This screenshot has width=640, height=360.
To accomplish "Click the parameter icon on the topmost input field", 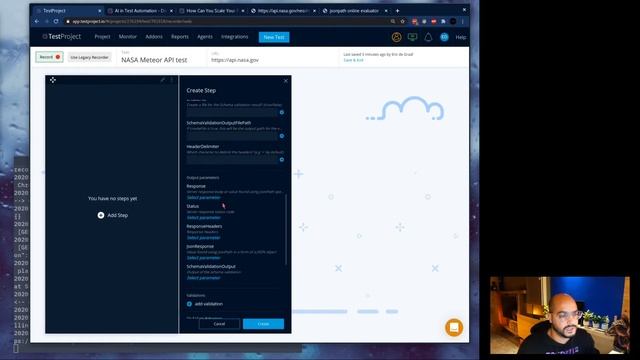I will (282, 112).
